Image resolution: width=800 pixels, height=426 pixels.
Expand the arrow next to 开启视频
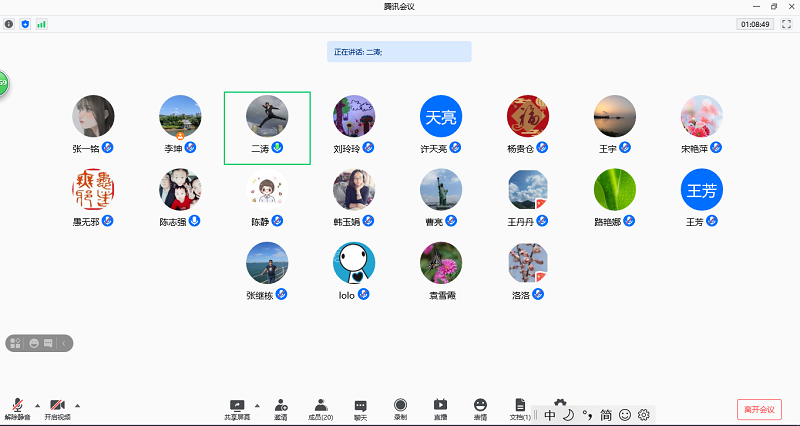pos(78,404)
